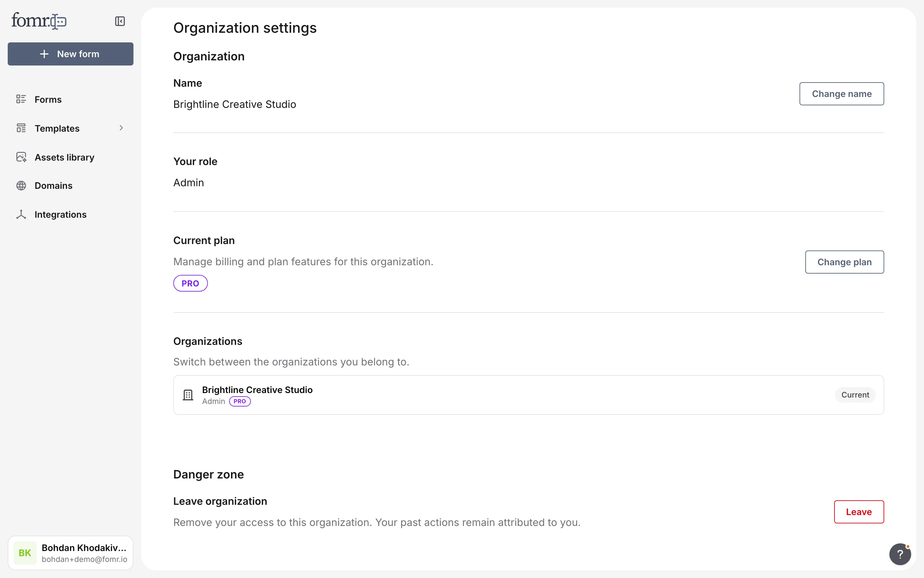Viewport: 924px width, 578px height.
Task: Click the Domains globe icon
Action: pos(21,186)
